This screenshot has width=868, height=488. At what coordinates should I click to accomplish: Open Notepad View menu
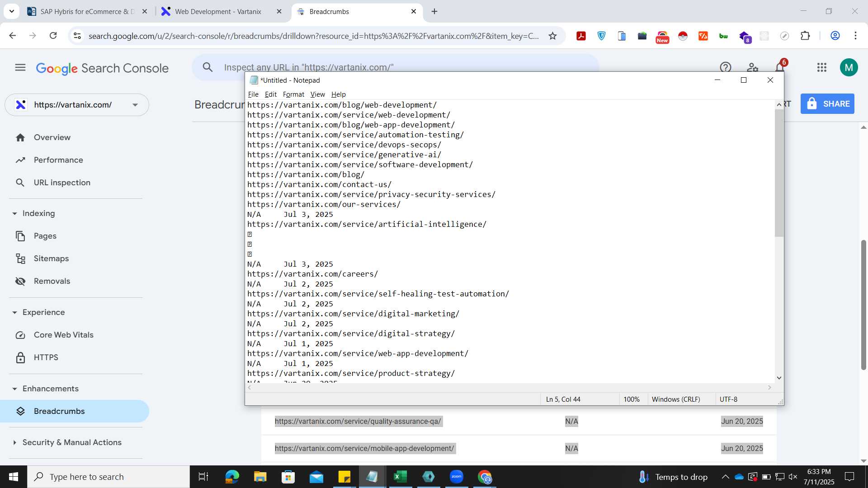point(317,94)
